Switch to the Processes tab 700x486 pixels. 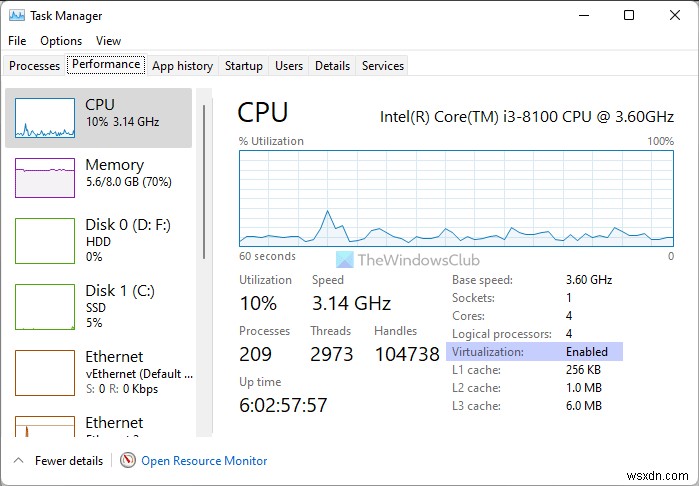[35, 66]
